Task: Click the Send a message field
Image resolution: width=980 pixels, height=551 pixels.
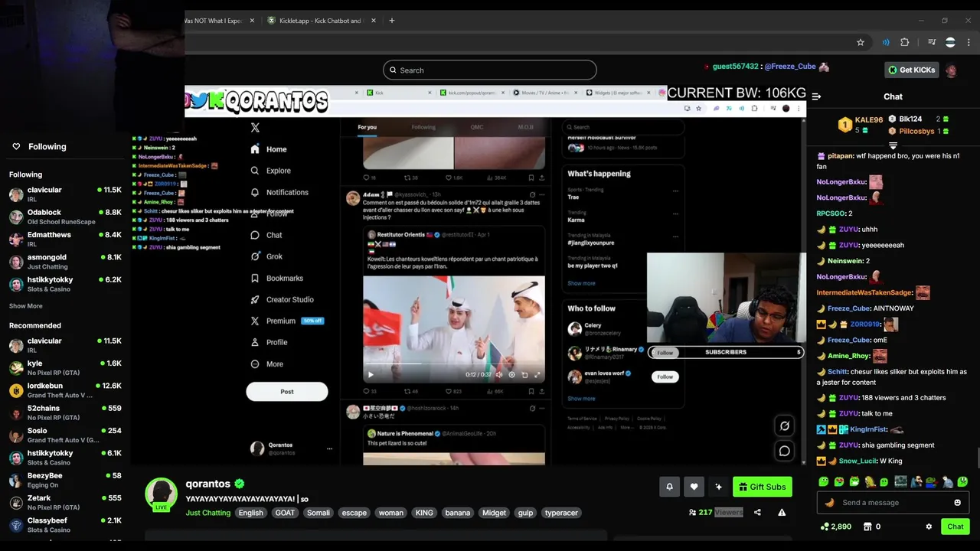Action: tap(893, 503)
